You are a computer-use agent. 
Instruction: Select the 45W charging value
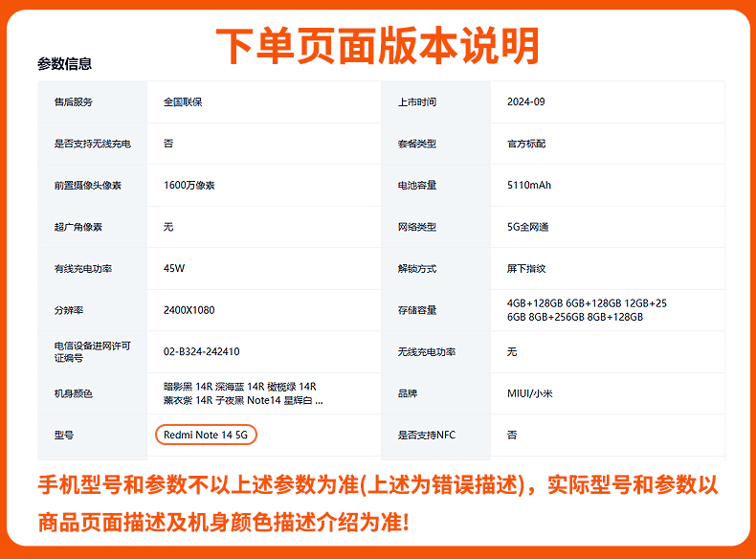(x=174, y=268)
